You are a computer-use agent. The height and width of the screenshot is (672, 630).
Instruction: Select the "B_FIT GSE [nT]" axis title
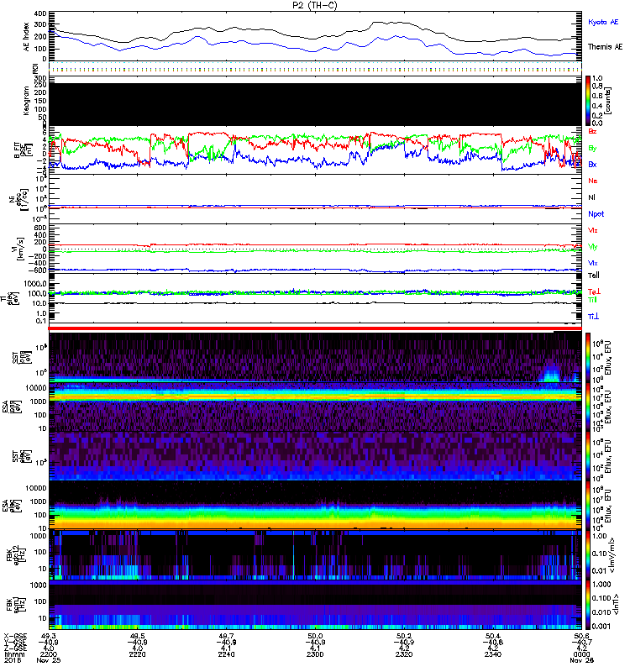tap(24, 150)
